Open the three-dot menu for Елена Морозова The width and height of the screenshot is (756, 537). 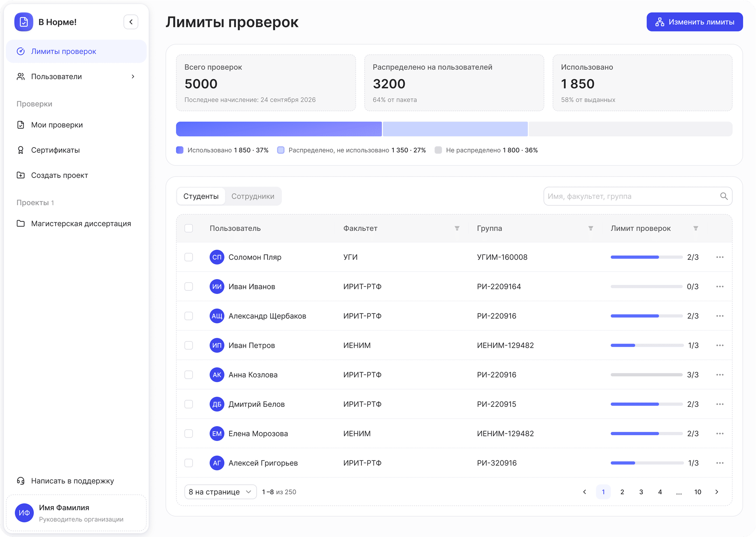(x=720, y=434)
